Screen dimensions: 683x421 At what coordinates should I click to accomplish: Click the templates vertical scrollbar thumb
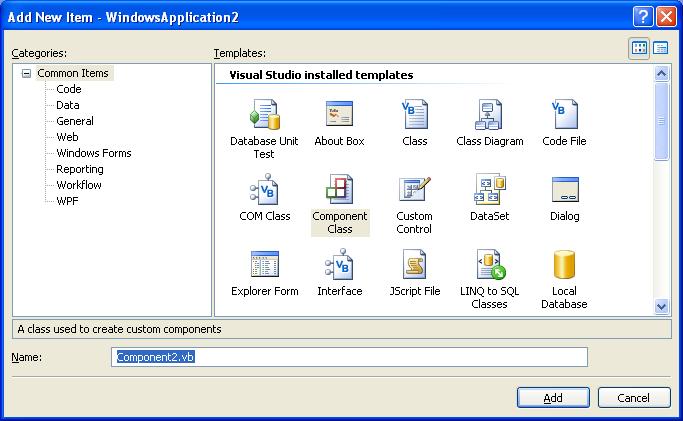click(661, 121)
